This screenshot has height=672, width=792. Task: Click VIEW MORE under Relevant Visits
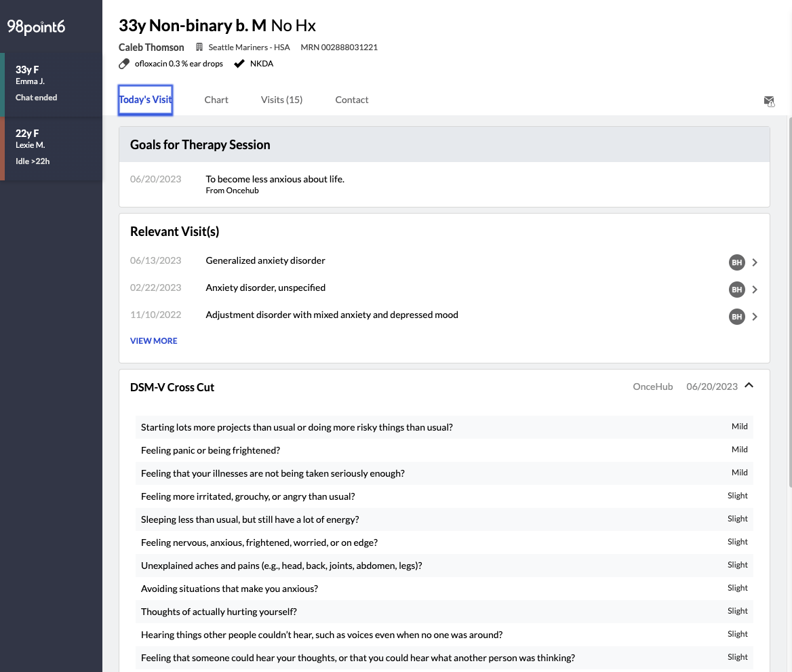pos(153,341)
